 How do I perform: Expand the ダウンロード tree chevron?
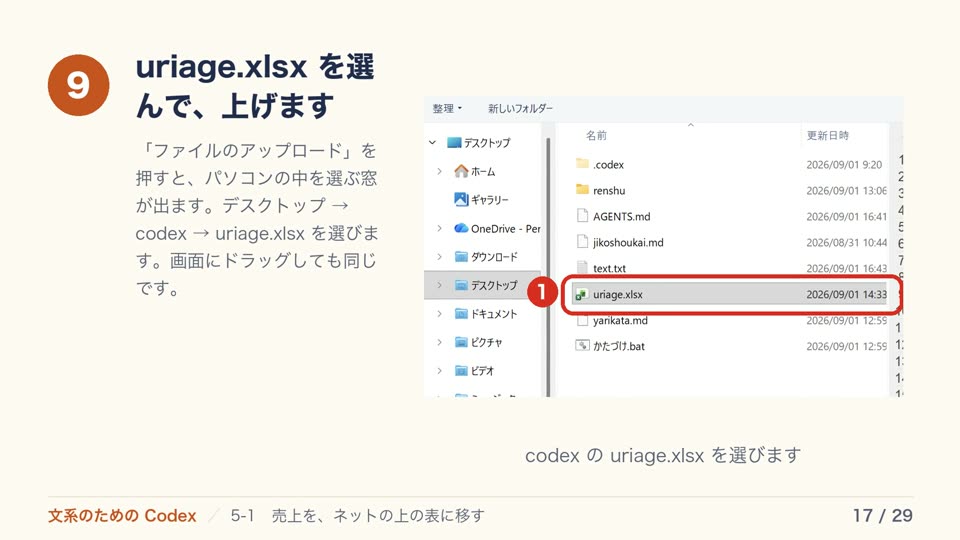click(x=439, y=257)
